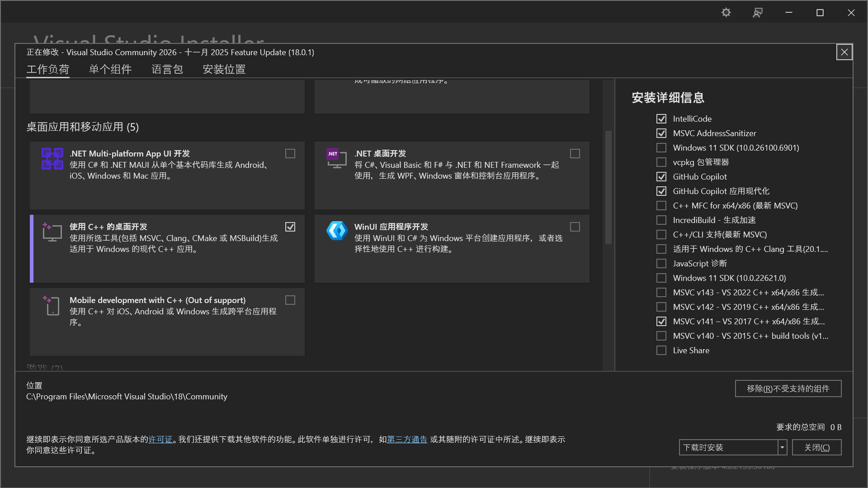Click the 移除不受支持的组件 button

pos(788,389)
